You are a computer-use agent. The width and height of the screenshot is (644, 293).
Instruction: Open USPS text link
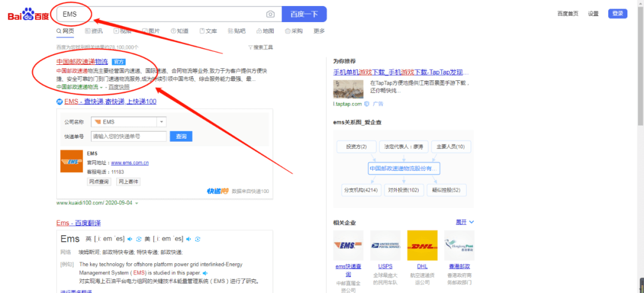385,266
